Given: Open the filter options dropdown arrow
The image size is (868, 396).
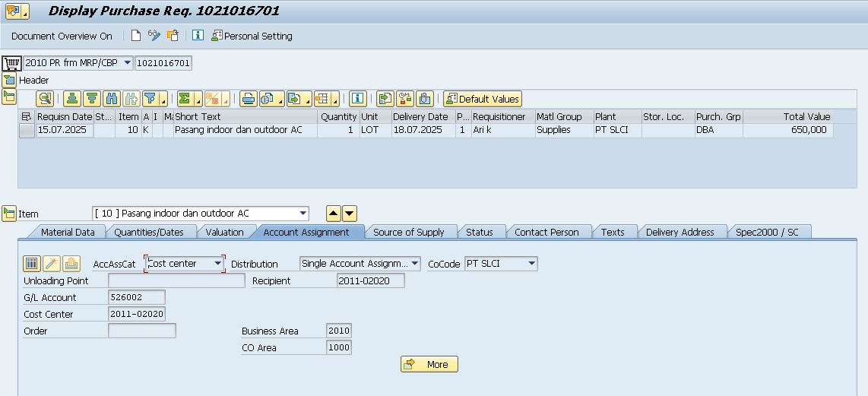Looking at the screenshot, I should tap(163, 100).
